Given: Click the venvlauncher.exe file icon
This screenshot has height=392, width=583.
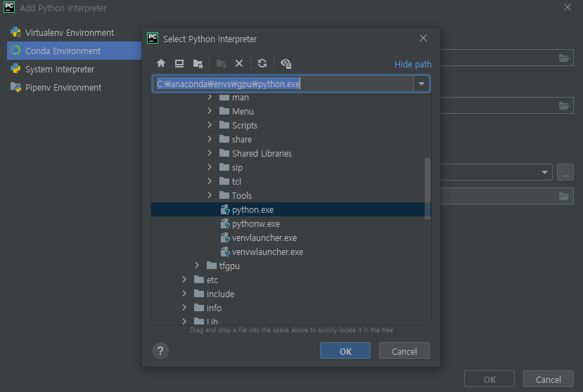Looking at the screenshot, I should coord(225,238).
